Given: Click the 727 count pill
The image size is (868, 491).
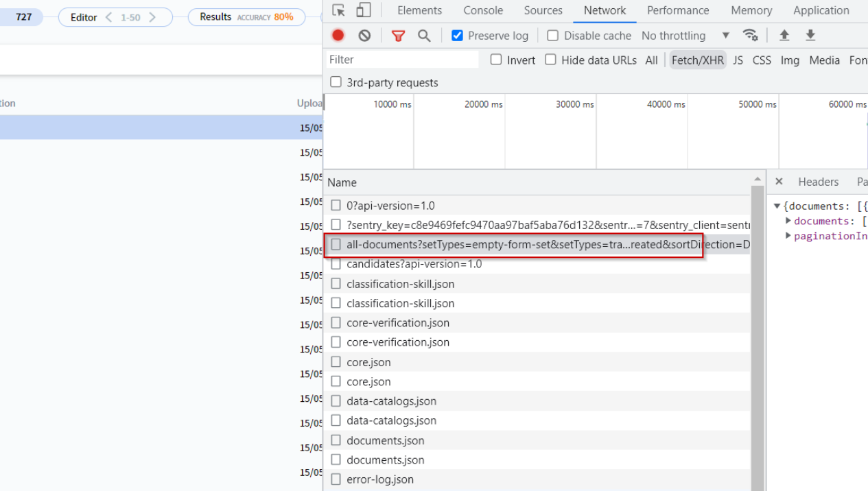Looking at the screenshot, I should 22,17.
